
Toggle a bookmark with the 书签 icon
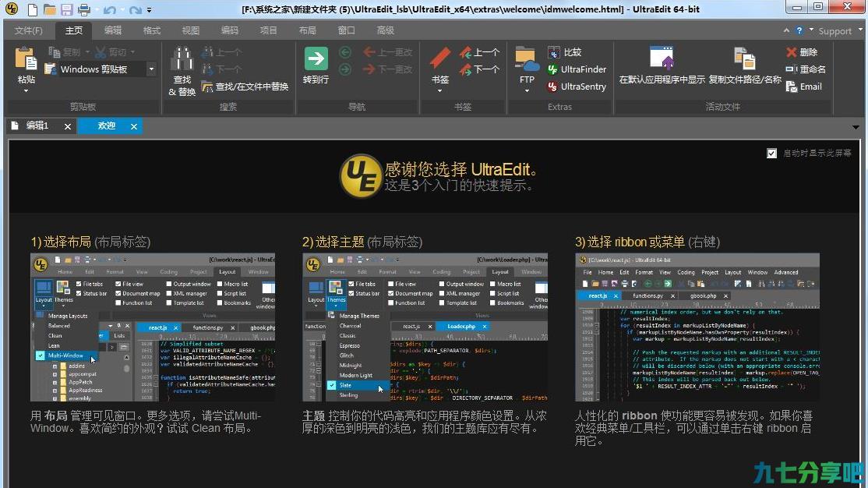[440, 58]
